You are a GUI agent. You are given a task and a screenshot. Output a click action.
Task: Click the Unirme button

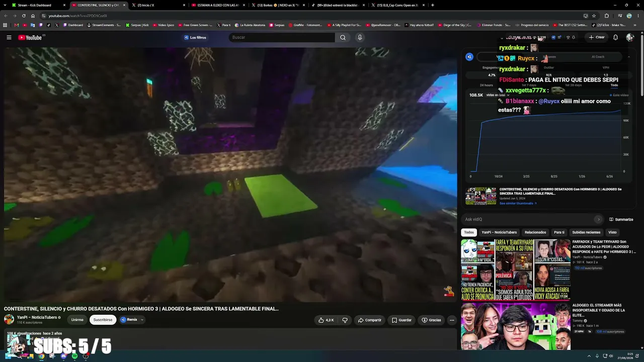[77, 320]
